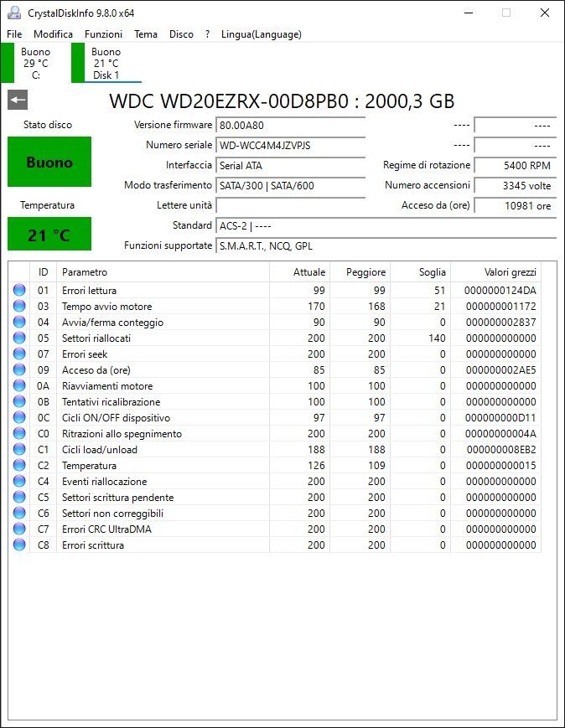The height and width of the screenshot is (728, 565).
Task: Click the back arrow disk navigation icon
Action: 18,100
